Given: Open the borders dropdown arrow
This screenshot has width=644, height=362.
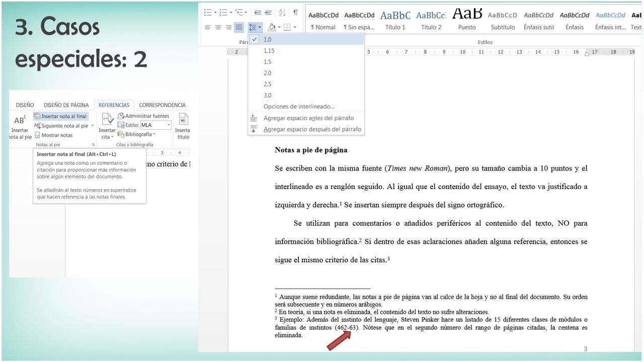Looking at the screenshot, I should click(295, 27).
